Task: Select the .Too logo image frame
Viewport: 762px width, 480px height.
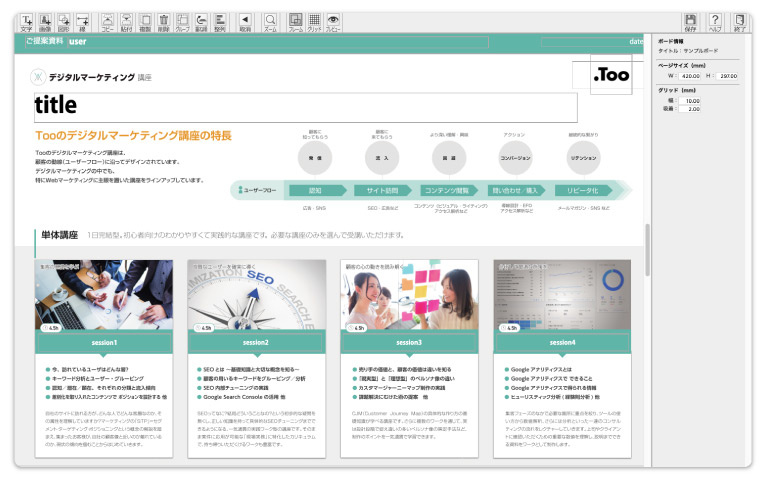Action: pyautogui.click(x=611, y=74)
